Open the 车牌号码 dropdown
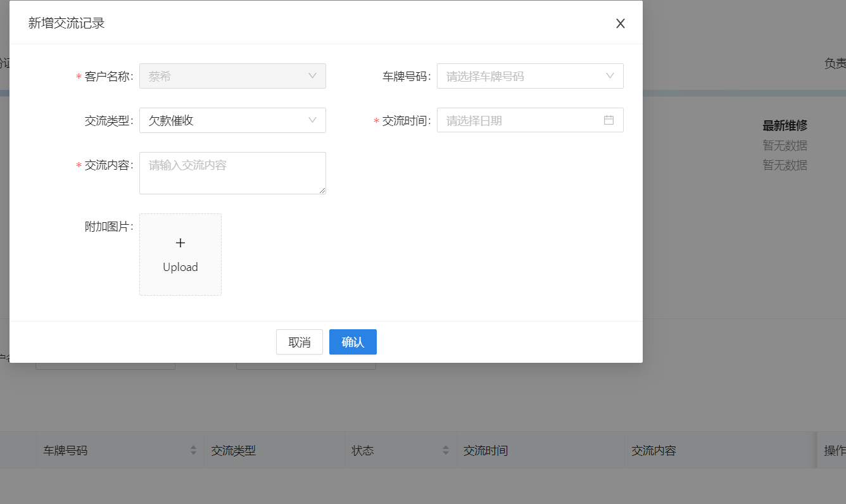Image resolution: width=846 pixels, height=504 pixels. (x=530, y=76)
